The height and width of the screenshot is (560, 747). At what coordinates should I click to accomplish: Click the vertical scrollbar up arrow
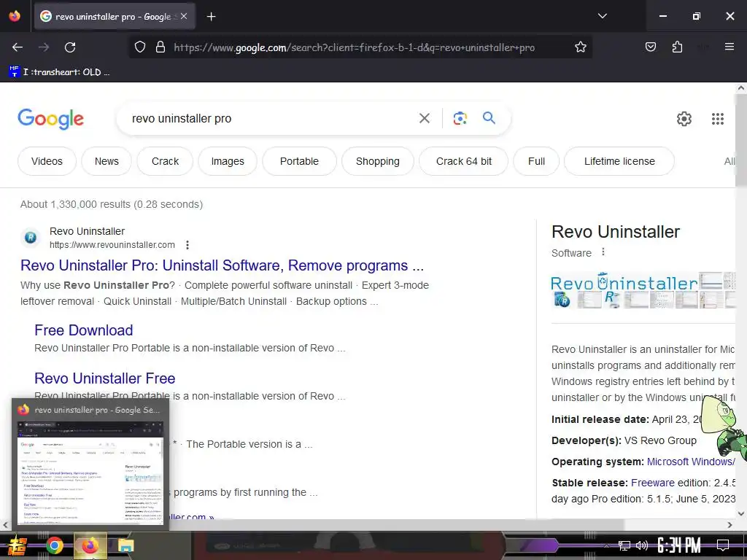point(741,88)
